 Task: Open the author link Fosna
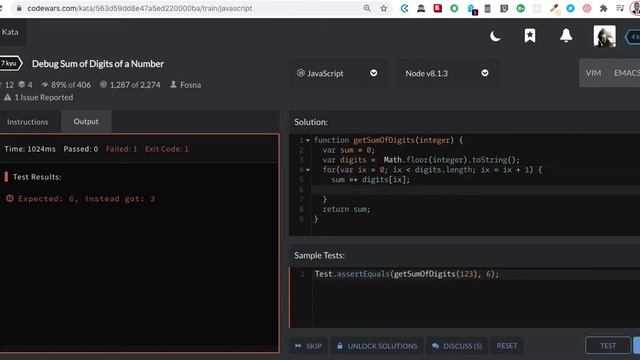click(x=191, y=85)
